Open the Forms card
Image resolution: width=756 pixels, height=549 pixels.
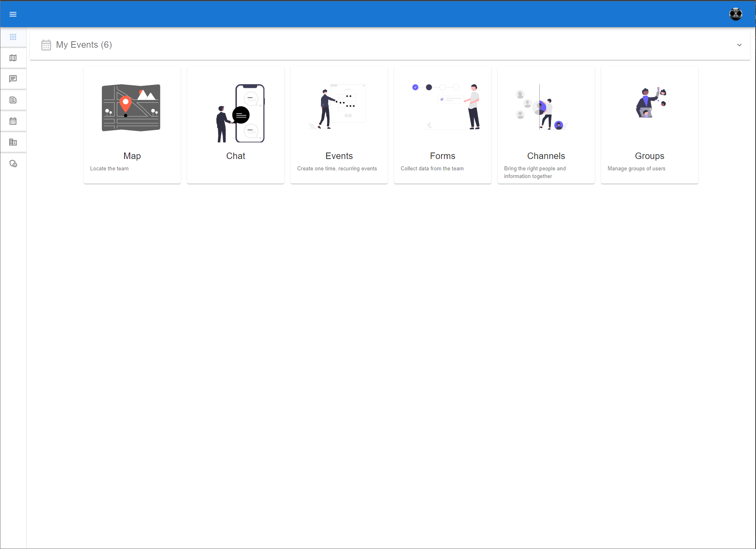[442, 125]
